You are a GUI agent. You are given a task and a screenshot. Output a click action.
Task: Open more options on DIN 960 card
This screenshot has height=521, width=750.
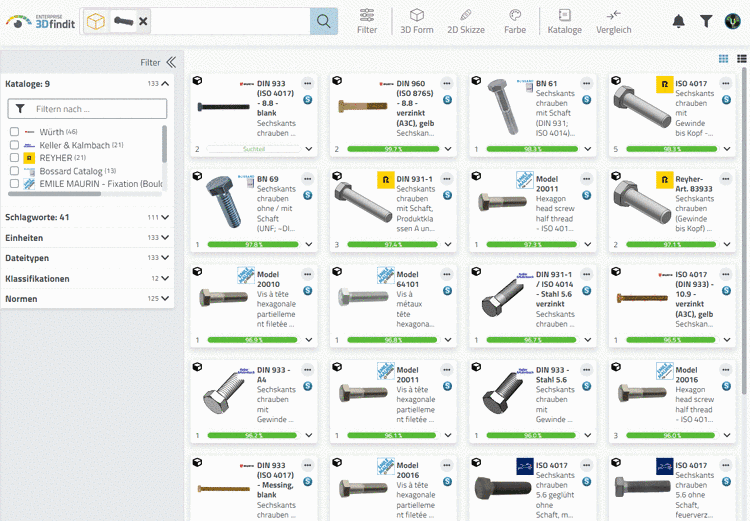tap(447, 83)
